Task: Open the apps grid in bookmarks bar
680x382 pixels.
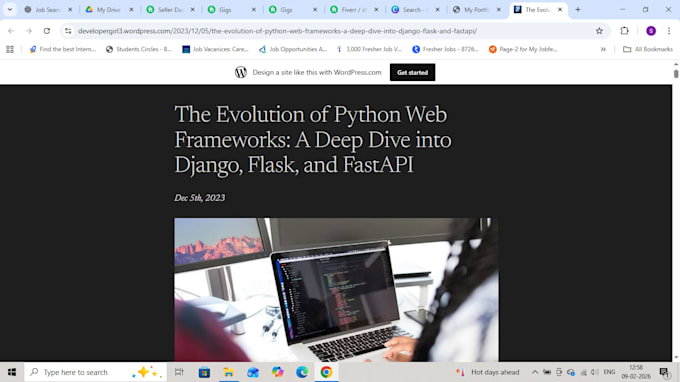Action: point(10,49)
